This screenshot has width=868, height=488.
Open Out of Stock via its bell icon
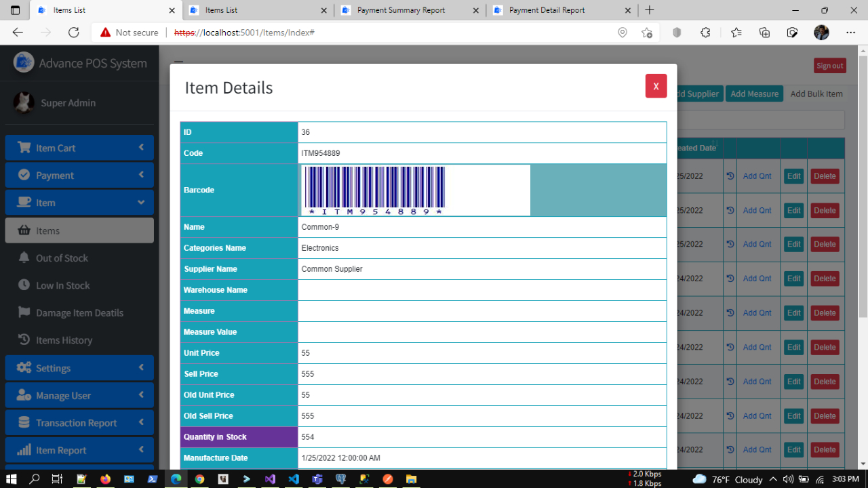pos(23,258)
